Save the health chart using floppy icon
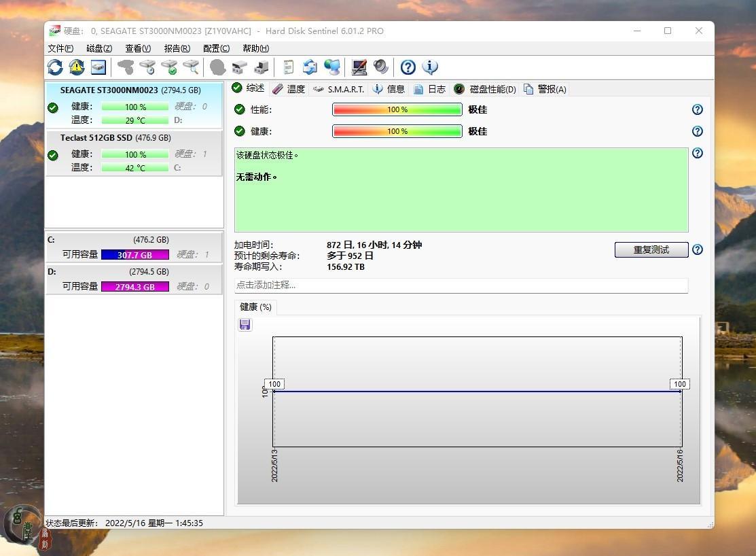Viewport: 756px width, 556px height. [x=245, y=325]
